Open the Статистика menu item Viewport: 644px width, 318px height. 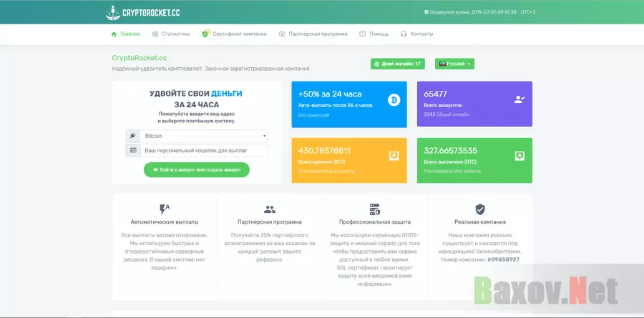pyautogui.click(x=171, y=34)
